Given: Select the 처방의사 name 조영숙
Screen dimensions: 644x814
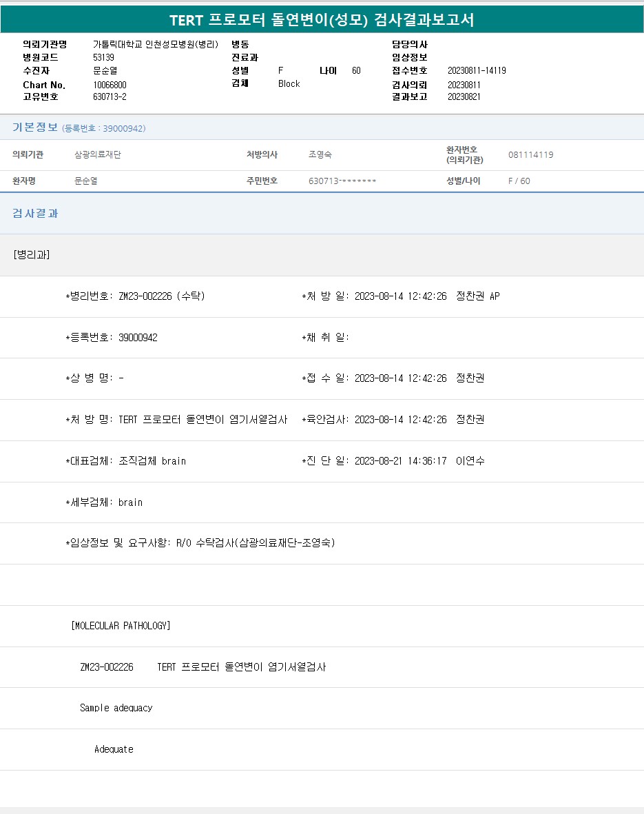Looking at the screenshot, I should click(x=320, y=155).
